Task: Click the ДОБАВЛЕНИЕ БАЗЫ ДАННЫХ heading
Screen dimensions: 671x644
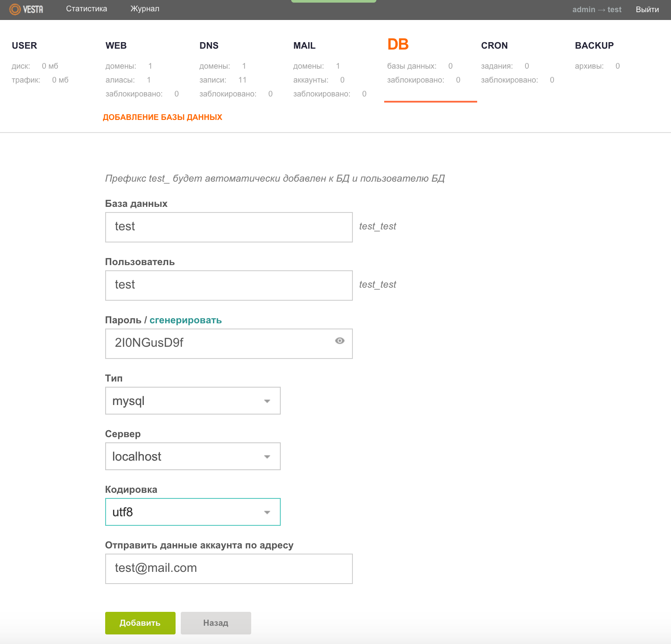Action: point(163,117)
